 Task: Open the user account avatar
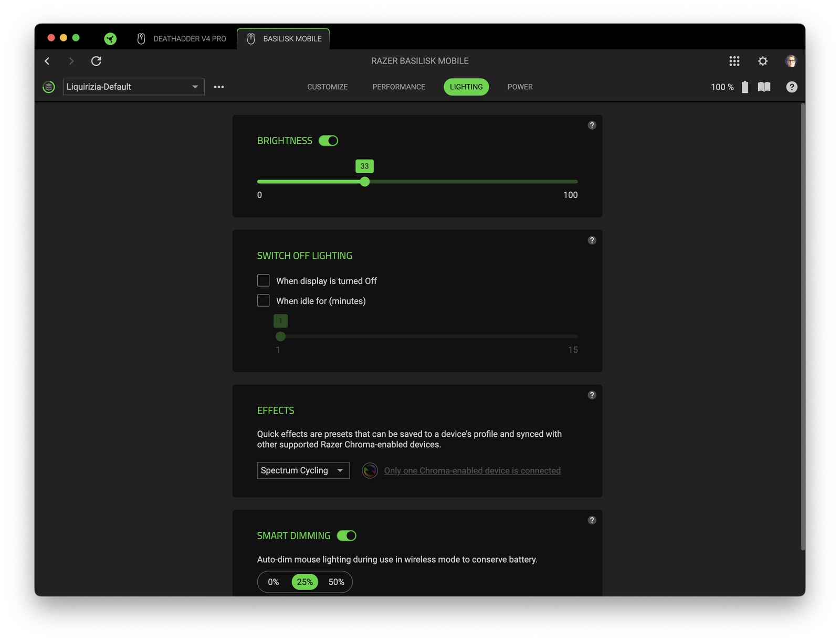click(x=791, y=61)
